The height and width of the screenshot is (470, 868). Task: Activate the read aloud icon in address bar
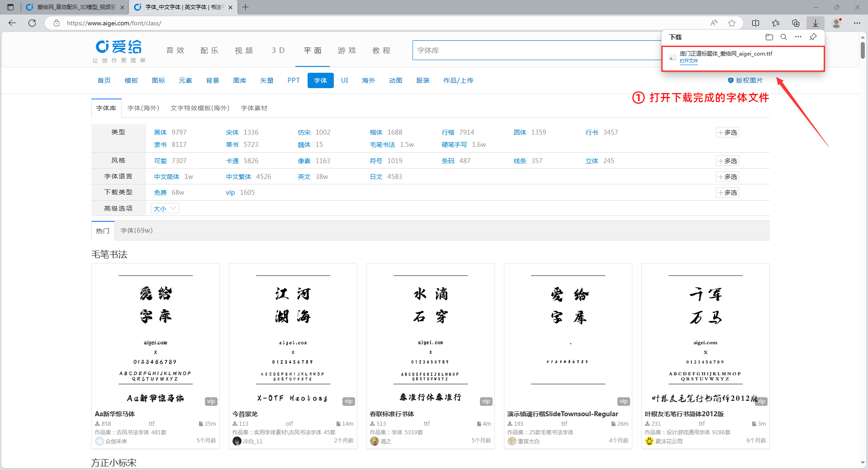point(714,23)
